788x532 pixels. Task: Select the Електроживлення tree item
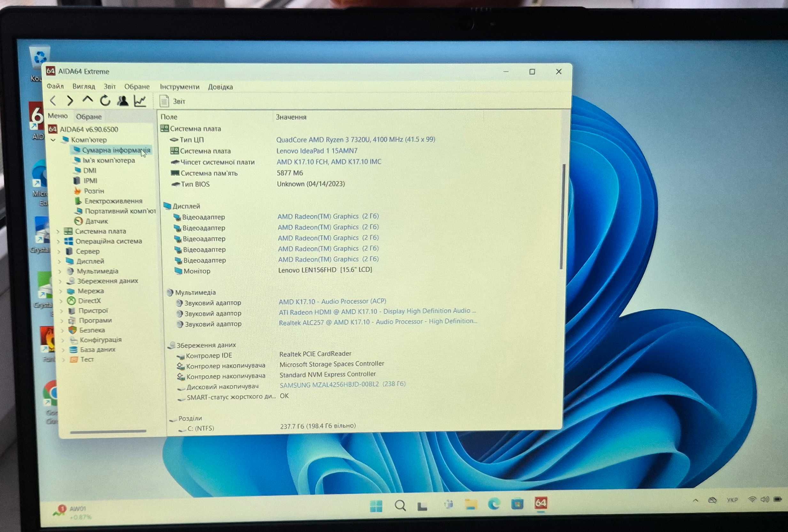pos(109,201)
